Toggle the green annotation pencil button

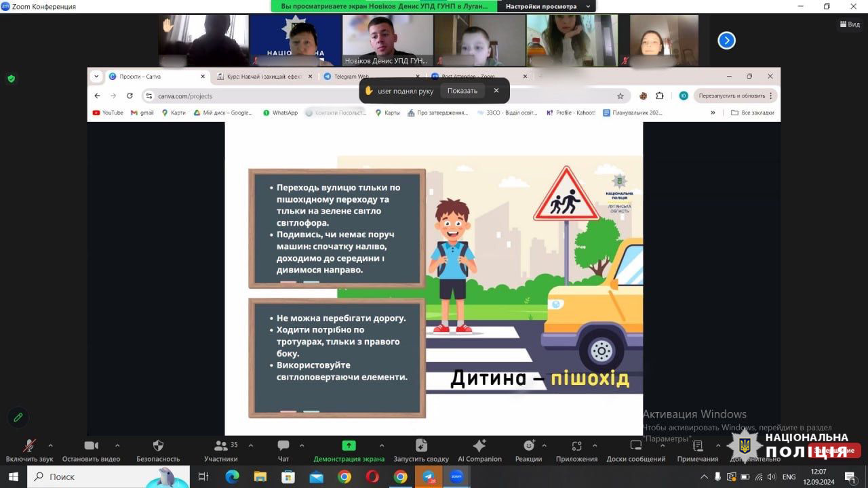pyautogui.click(x=18, y=417)
